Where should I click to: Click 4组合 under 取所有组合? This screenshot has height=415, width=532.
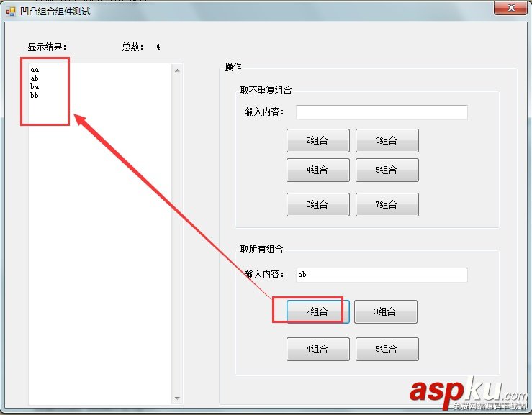pyautogui.click(x=318, y=350)
